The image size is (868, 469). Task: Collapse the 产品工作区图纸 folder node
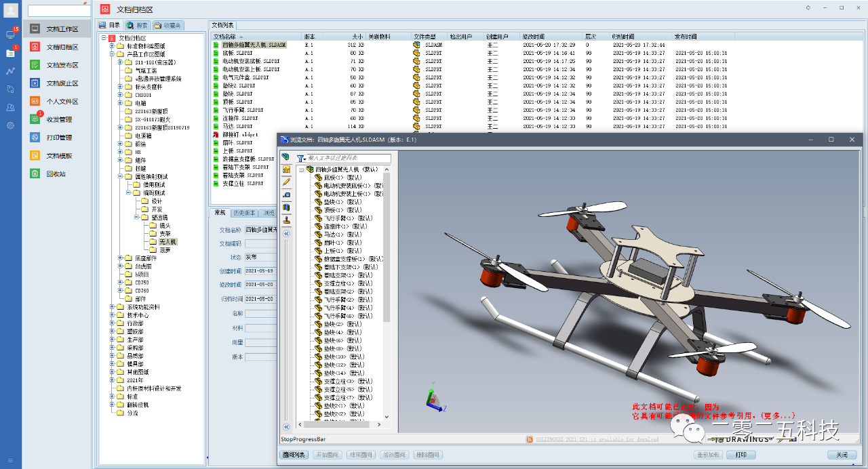tap(112, 54)
